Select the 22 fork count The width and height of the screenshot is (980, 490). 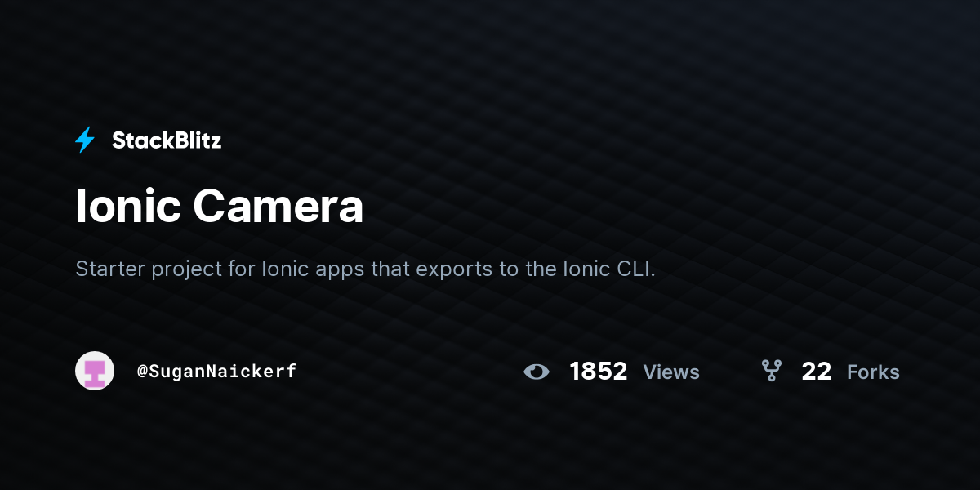[x=817, y=372]
